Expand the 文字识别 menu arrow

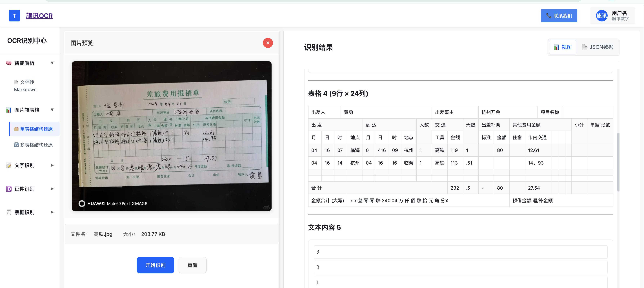[52, 165]
